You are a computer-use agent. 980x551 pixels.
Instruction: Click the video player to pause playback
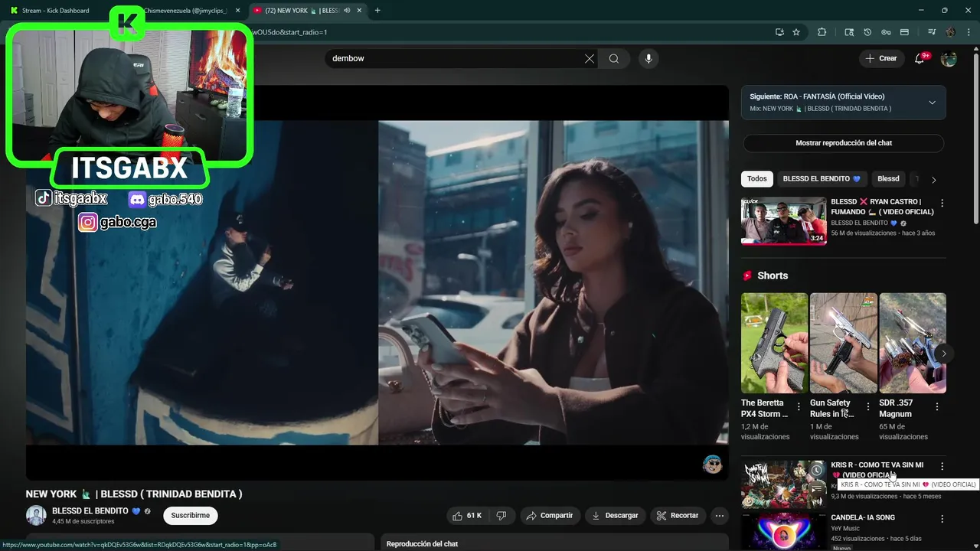click(x=377, y=282)
